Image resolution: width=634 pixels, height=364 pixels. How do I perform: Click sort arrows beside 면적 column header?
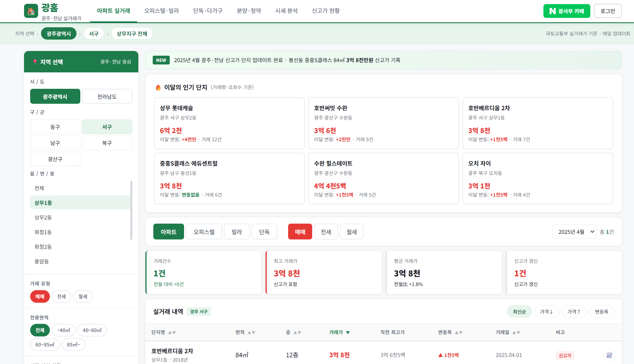[251, 332]
